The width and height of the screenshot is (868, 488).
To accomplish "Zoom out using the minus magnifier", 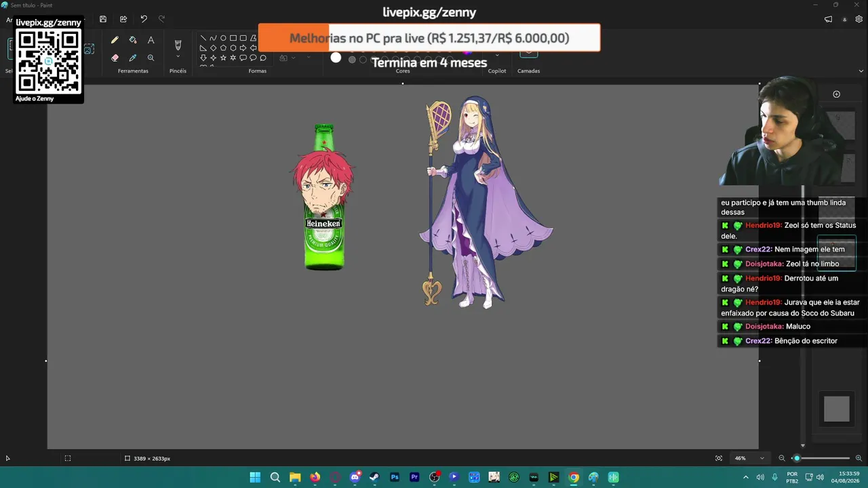I will click(782, 458).
